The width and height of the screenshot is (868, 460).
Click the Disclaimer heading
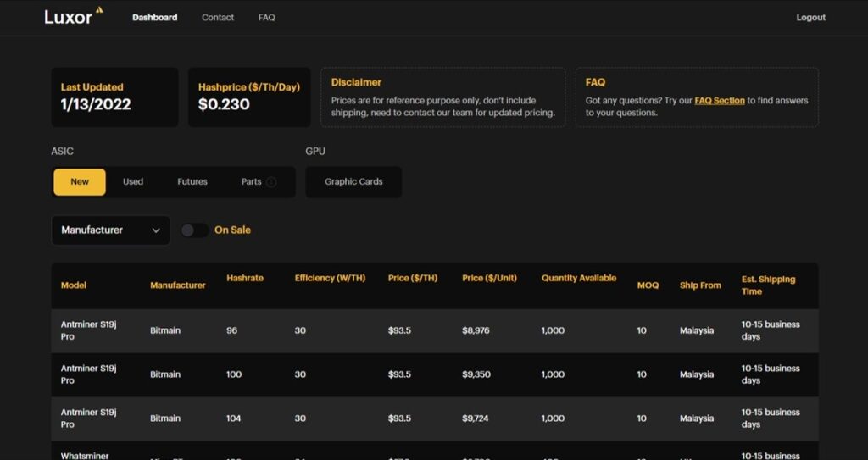pyautogui.click(x=356, y=82)
